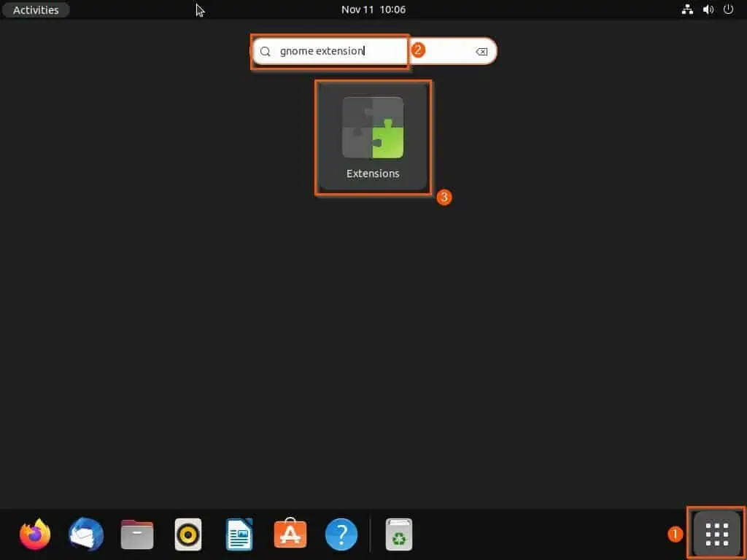747x560 pixels.
Task: Click the Show Applications grid icon
Action: (x=716, y=533)
